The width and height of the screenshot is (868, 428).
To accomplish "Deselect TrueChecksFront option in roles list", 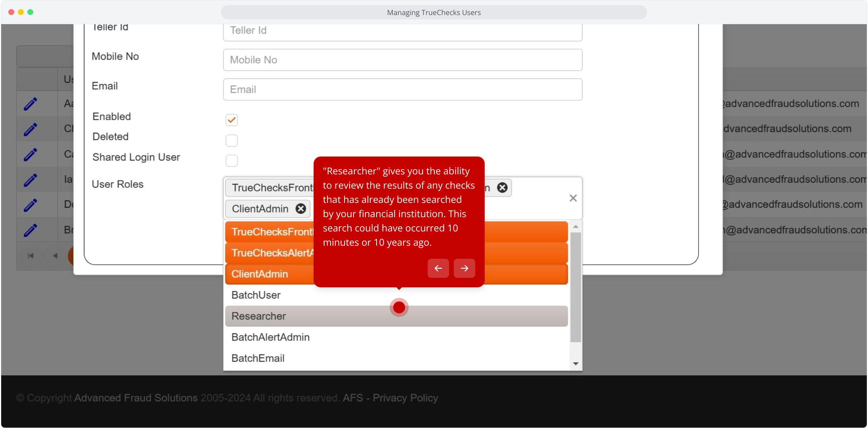I will pyautogui.click(x=396, y=232).
